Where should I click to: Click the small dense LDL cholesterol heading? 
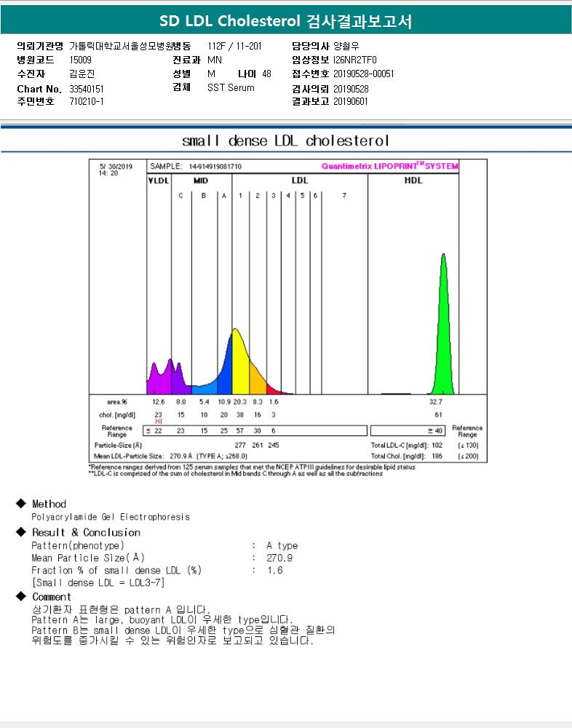[286, 141]
